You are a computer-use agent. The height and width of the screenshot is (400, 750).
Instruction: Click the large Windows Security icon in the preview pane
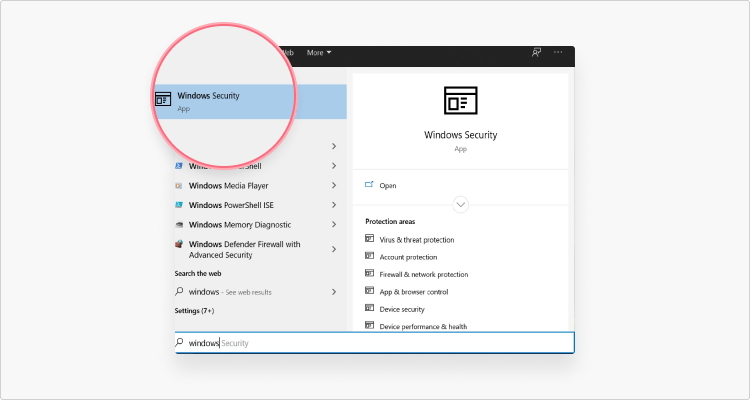coord(461,100)
